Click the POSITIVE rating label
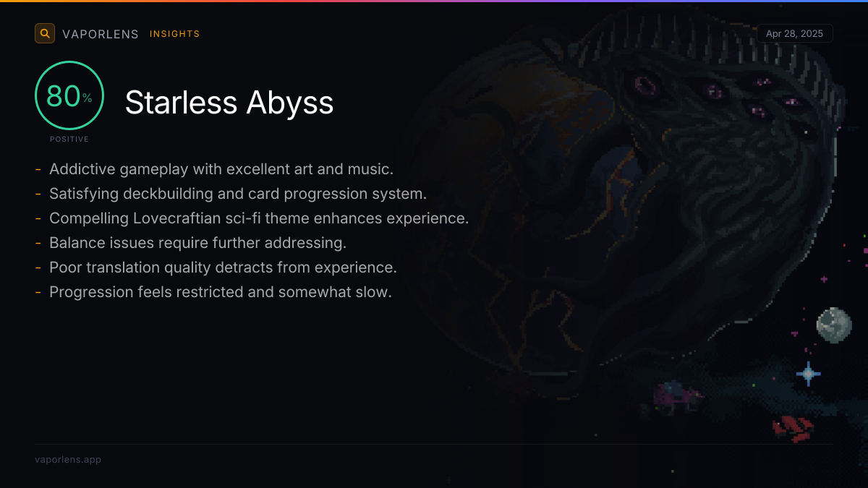Image resolution: width=868 pixels, height=488 pixels. (69, 139)
